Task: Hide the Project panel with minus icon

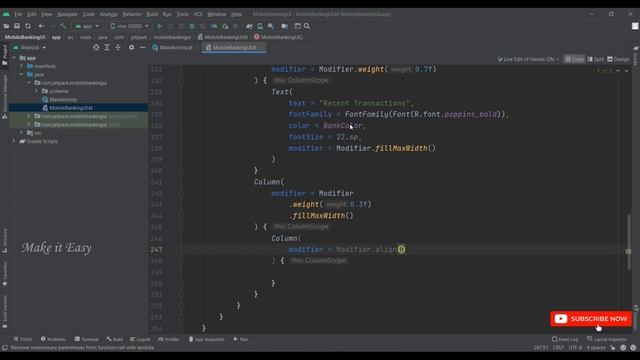Action: coord(142,47)
